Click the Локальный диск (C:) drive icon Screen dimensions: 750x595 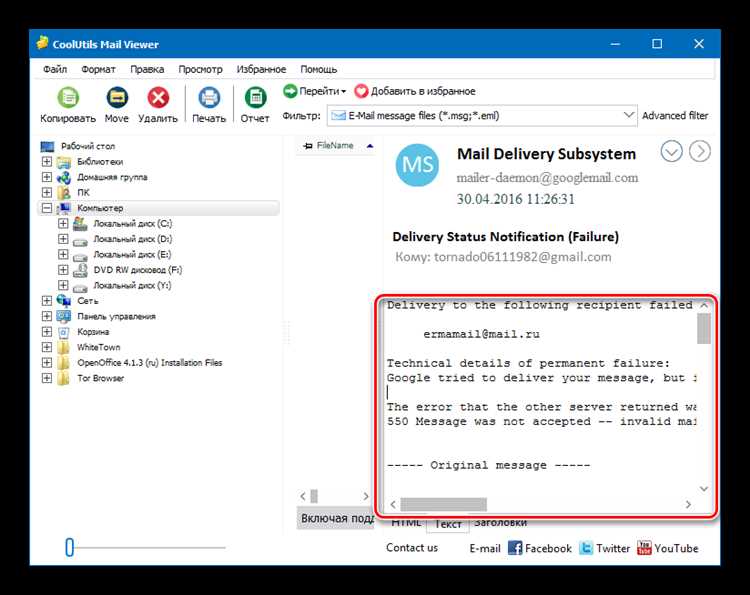(80, 223)
